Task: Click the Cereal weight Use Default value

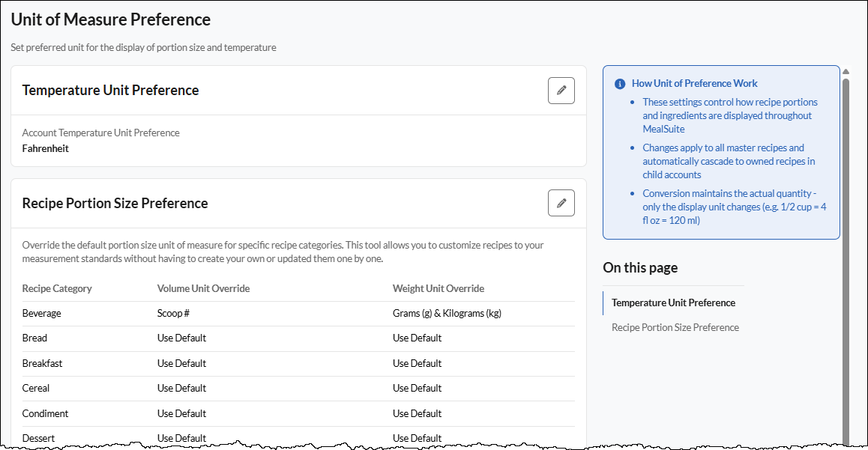Action: [418, 388]
